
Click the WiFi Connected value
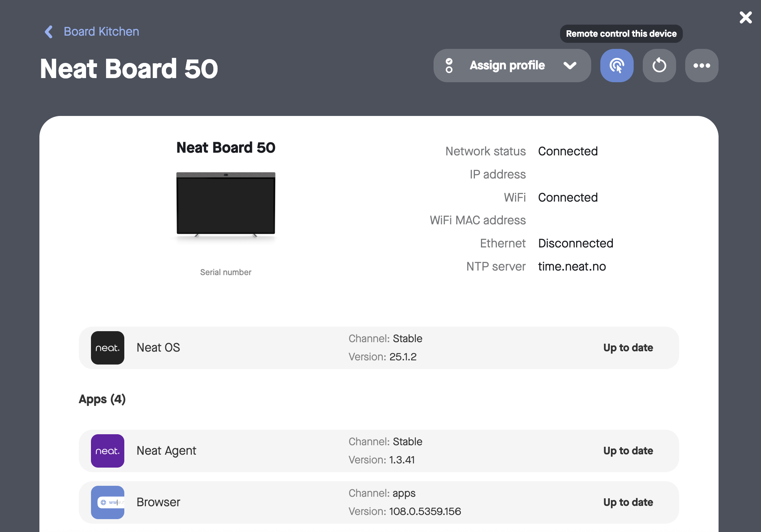pos(568,197)
